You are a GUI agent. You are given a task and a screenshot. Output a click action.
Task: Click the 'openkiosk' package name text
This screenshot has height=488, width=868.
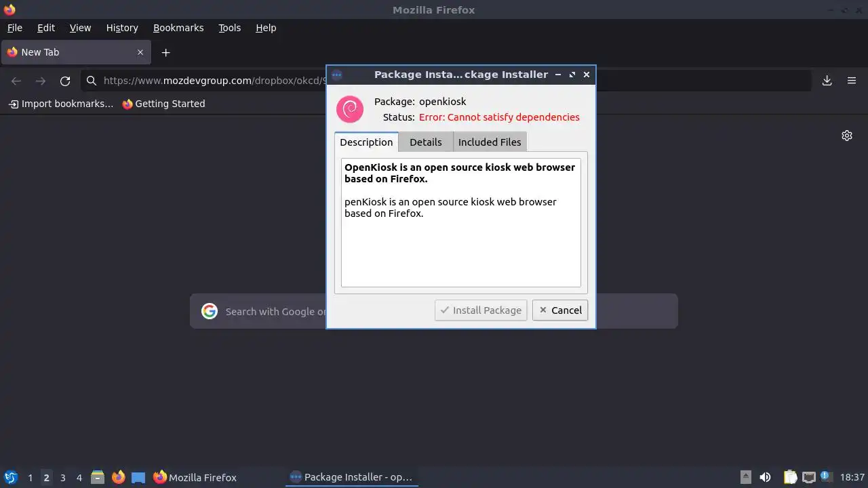click(x=443, y=102)
